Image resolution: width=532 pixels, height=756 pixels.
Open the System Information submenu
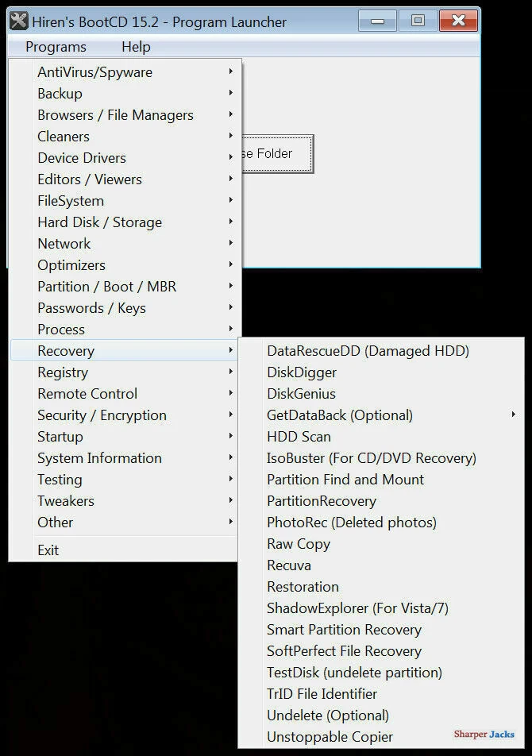pos(125,458)
